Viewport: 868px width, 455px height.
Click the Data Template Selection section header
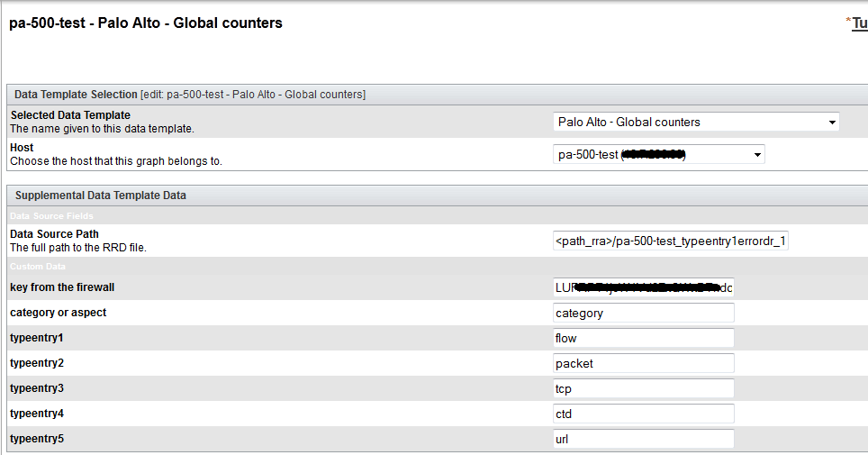pos(76,94)
